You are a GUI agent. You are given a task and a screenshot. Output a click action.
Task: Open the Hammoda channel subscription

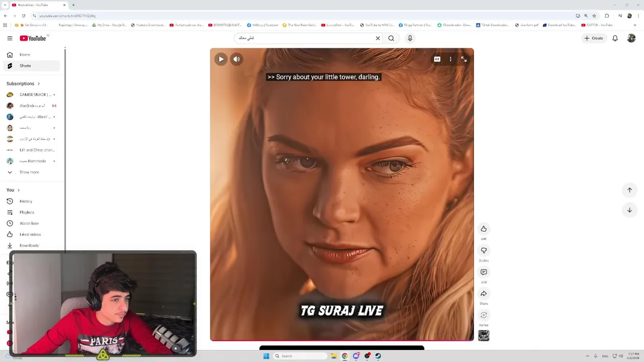coord(31,161)
